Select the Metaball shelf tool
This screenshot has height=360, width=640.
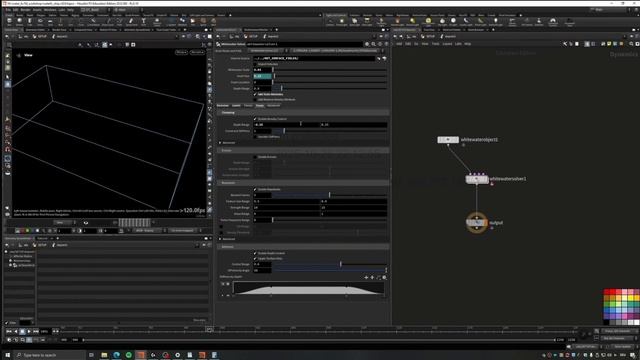coord(182,21)
